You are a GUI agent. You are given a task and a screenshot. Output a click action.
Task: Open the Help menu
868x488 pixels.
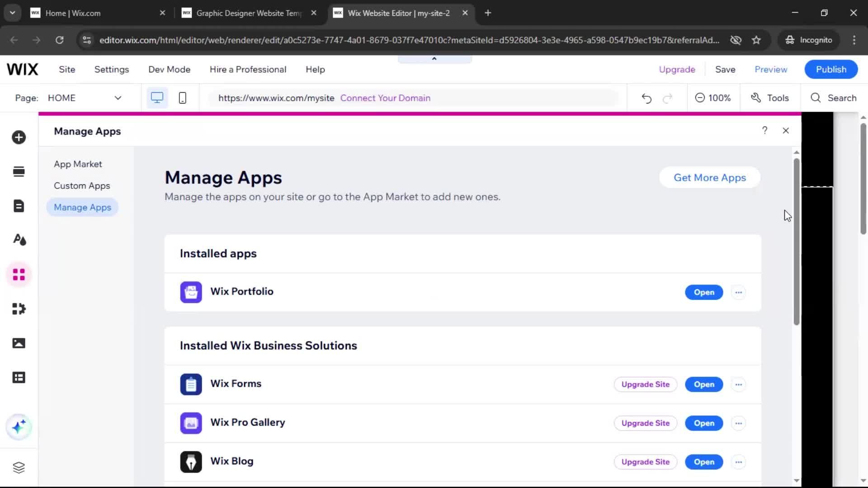315,70
